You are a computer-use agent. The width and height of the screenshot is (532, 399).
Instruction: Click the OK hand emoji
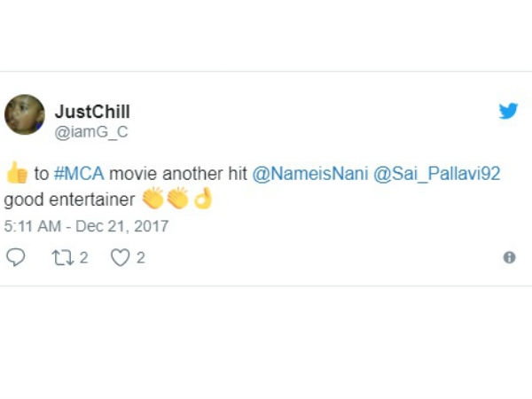pyautogui.click(x=202, y=199)
